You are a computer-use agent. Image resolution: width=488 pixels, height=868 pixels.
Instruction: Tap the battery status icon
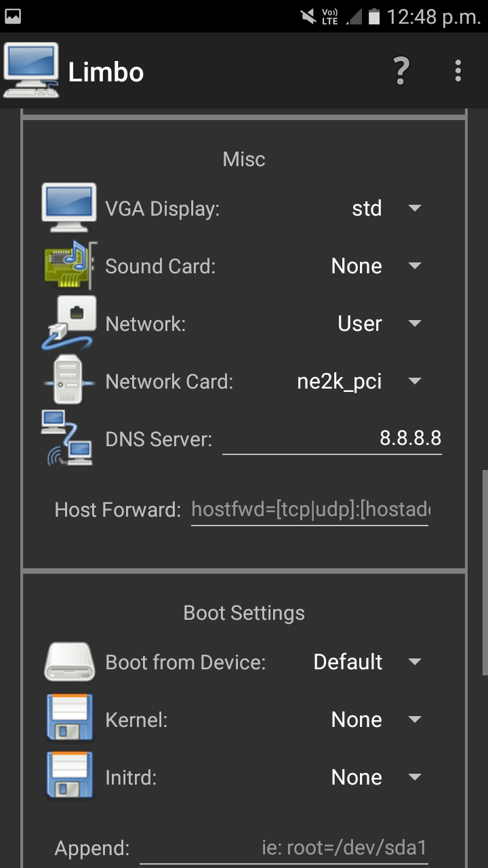[373, 17]
